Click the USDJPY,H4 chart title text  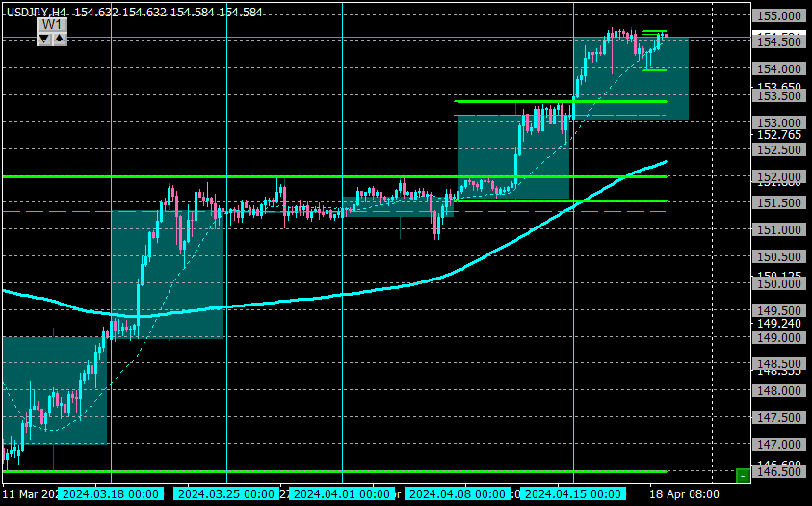[x=39, y=12]
